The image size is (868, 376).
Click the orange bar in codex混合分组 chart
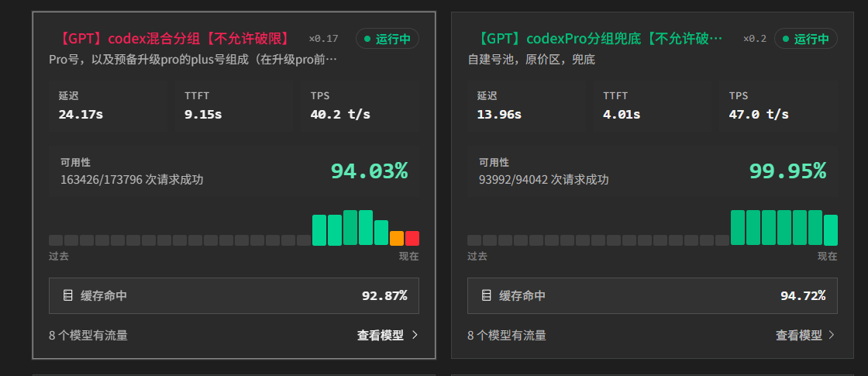point(396,238)
